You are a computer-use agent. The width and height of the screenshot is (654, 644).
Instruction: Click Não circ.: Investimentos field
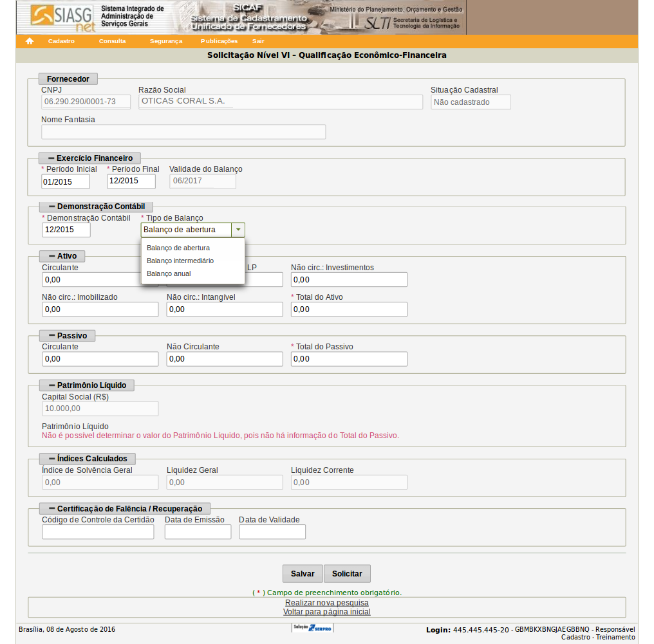(349, 280)
